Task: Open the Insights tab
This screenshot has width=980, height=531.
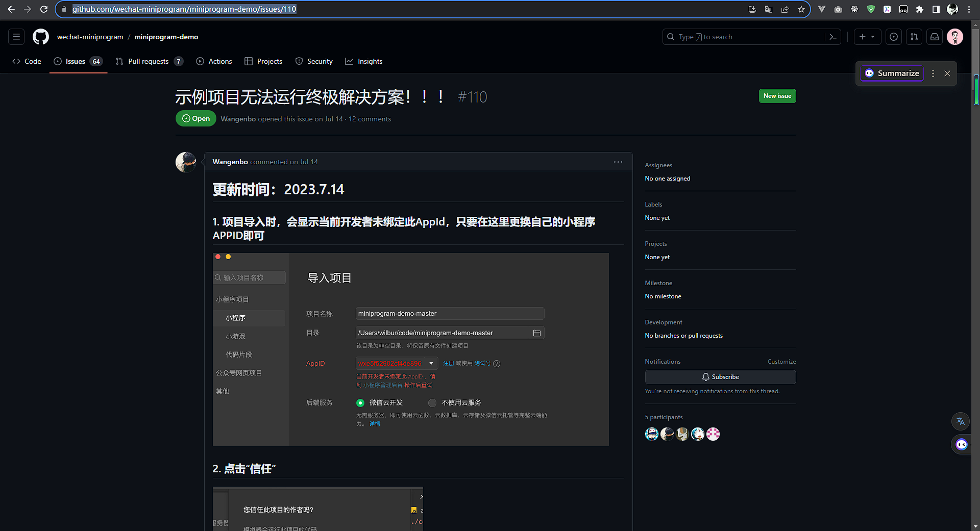Action: click(x=363, y=61)
